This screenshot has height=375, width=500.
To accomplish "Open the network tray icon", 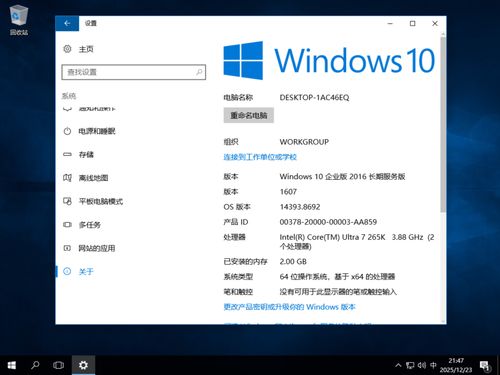I will tap(410, 365).
